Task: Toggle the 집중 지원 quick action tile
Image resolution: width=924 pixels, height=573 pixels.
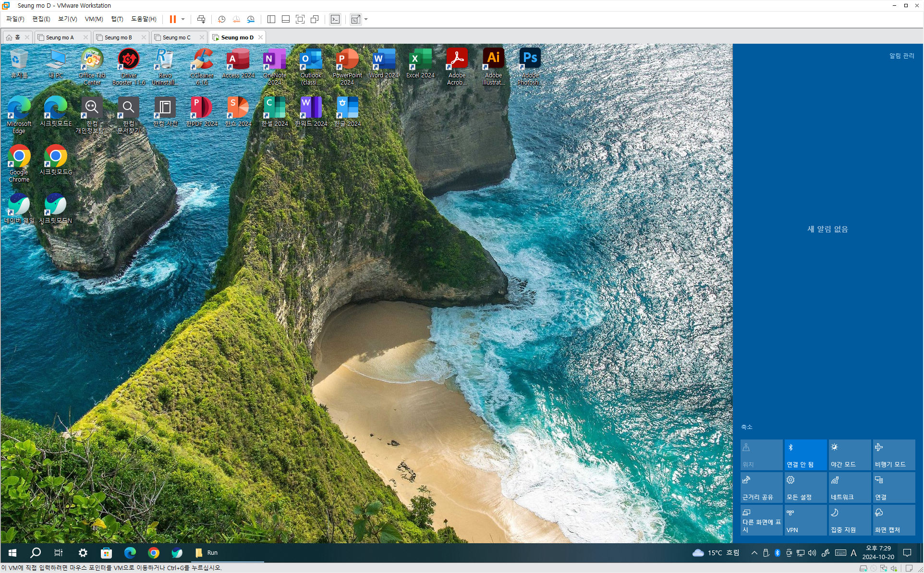Action: [849, 520]
